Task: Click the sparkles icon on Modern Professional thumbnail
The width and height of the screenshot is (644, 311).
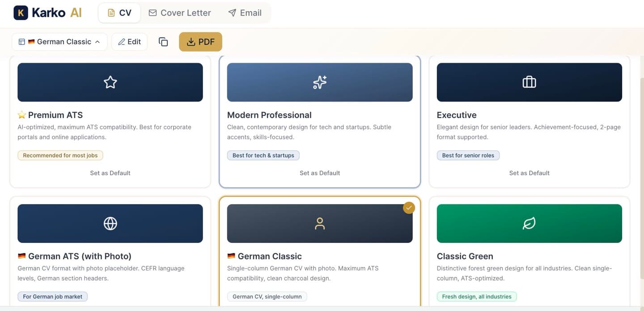Action: pyautogui.click(x=319, y=82)
